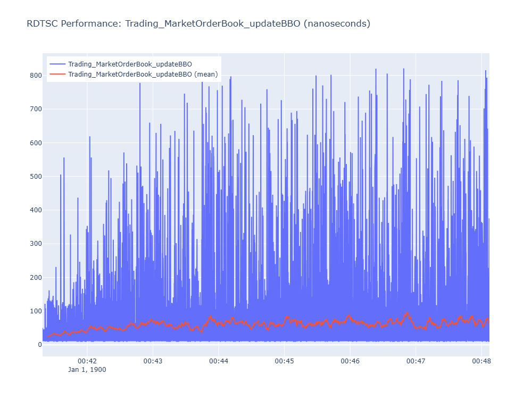Click the 00:48 x-axis tick label

coord(481,361)
